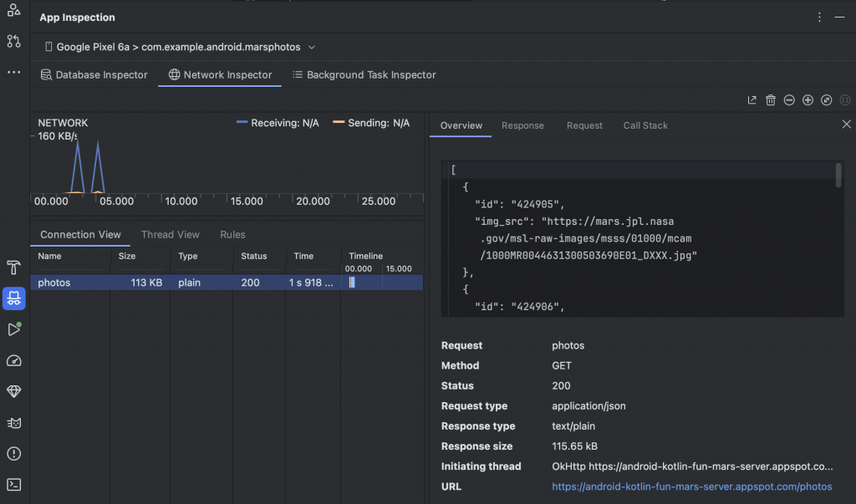Zoom in the network timeline
Image resolution: width=856 pixels, height=504 pixels.
[808, 100]
